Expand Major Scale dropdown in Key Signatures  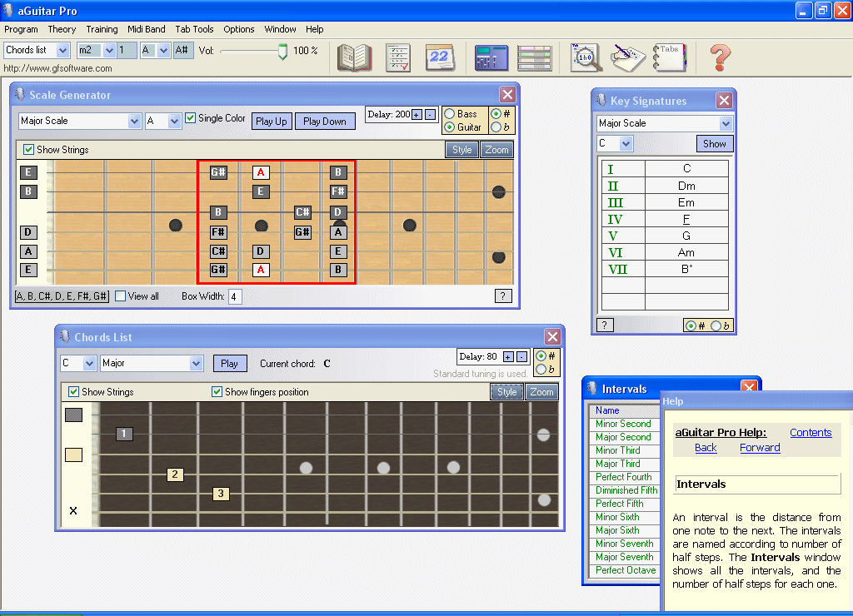point(726,124)
